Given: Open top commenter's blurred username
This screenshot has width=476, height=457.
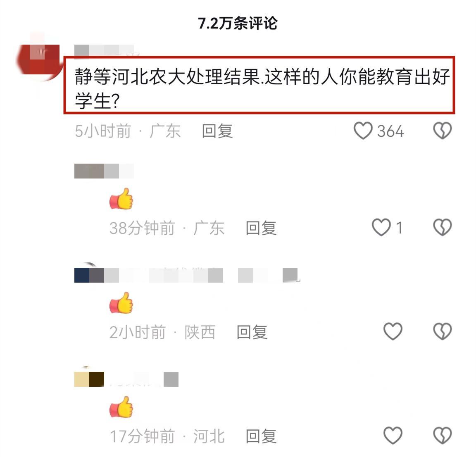Looking at the screenshot, I should [104, 50].
